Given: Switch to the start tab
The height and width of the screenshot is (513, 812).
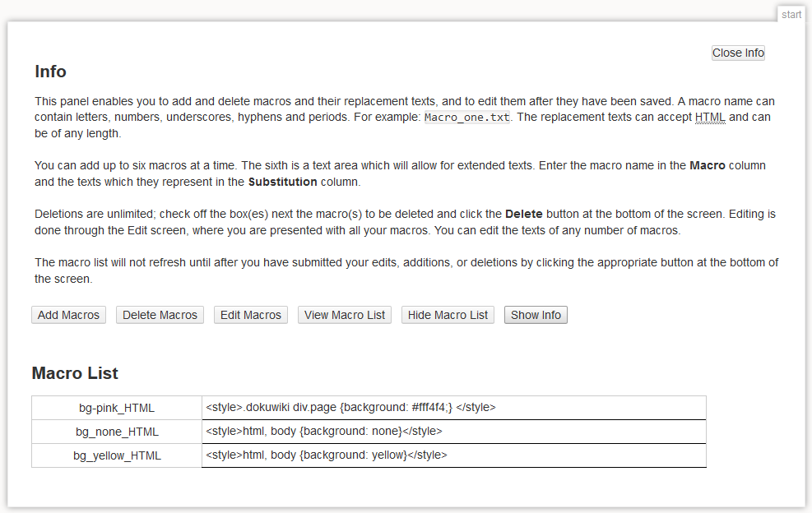Looking at the screenshot, I should click(791, 15).
